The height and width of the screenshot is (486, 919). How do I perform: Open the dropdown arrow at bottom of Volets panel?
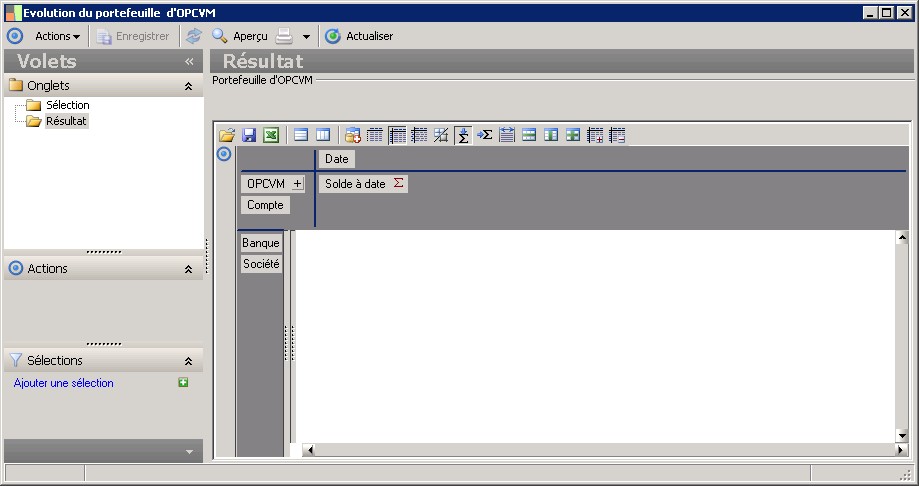pyautogui.click(x=189, y=451)
